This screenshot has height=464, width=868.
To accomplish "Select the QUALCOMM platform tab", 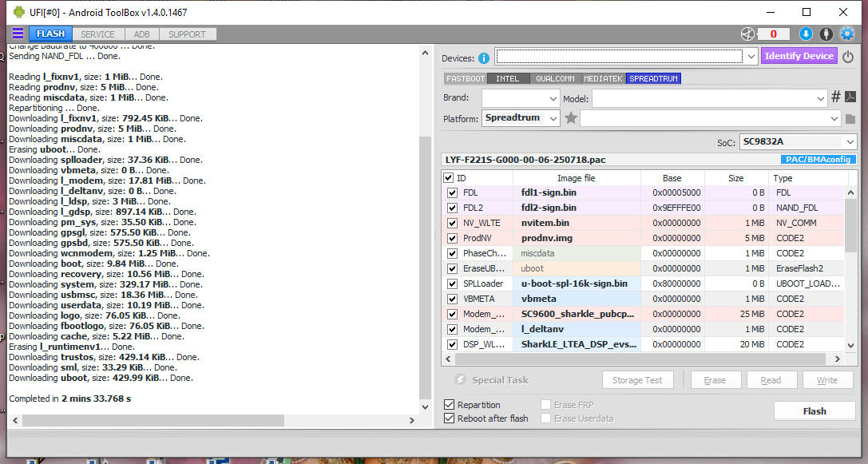I will pyautogui.click(x=555, y=78).
